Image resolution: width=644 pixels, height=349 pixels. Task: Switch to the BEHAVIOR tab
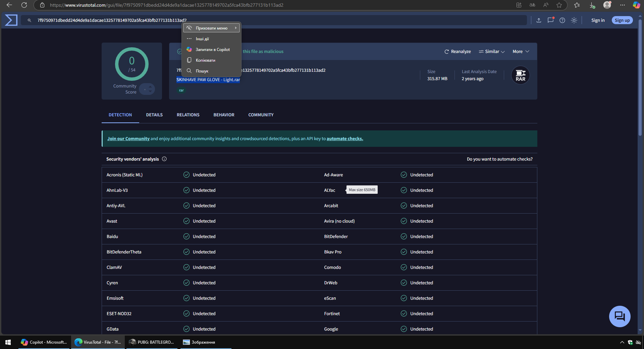(224, 115)
